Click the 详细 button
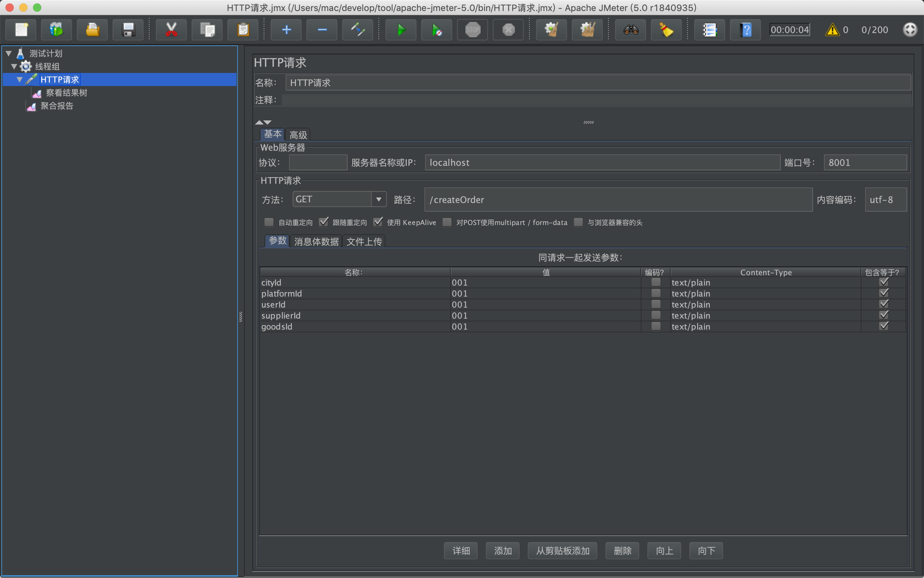 461,551
